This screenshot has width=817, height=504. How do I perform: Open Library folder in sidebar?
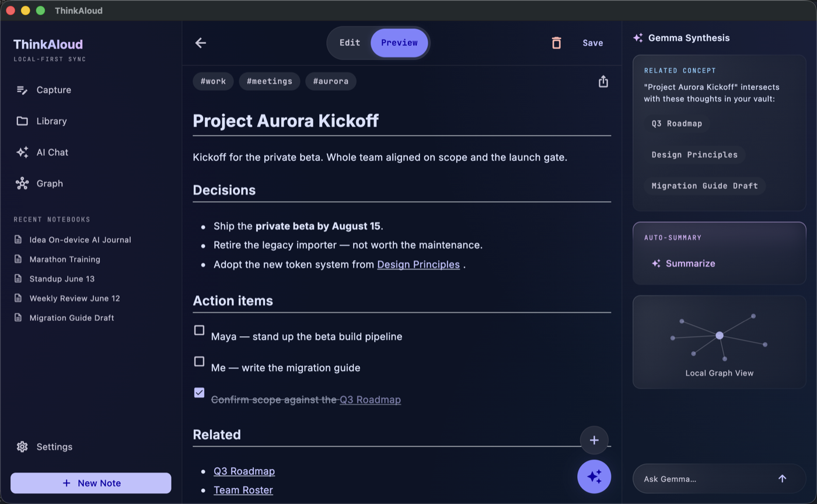pos(91,121)
